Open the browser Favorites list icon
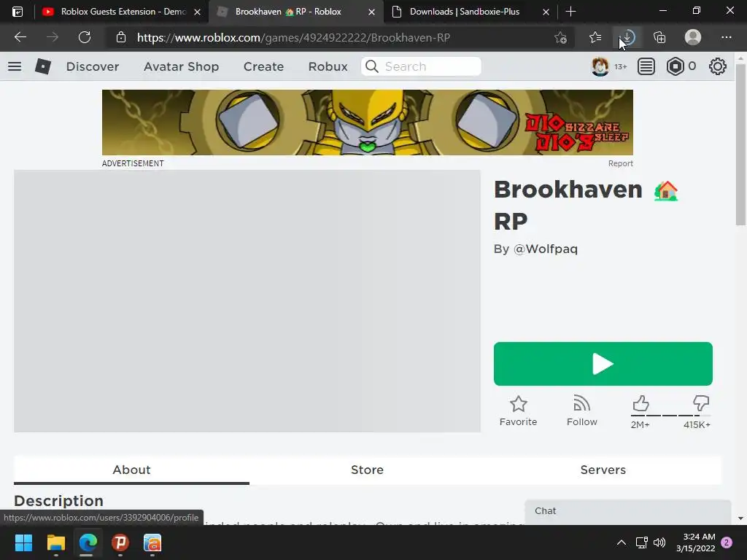The image size is (747, 560). 595,37
